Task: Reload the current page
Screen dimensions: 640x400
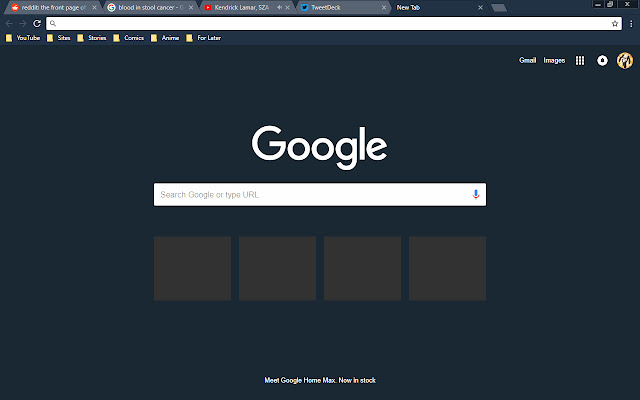Action: pos(37,24)
